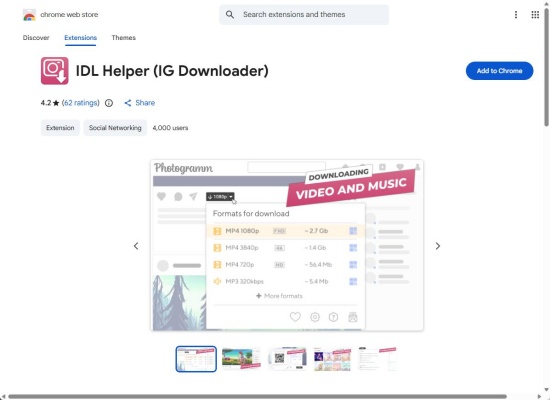
Task: Switch to the Themes tab
Action: click(x=123, y=38)
